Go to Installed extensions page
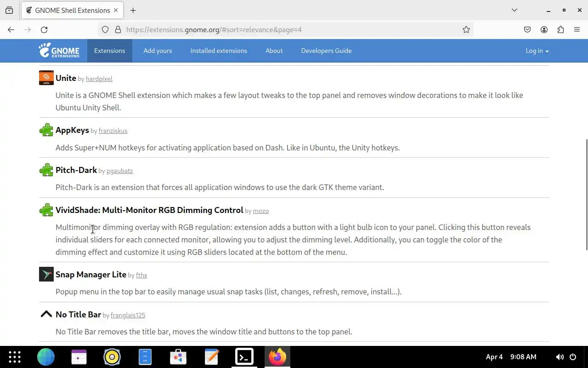588x368 pixels. [x=219, y=51]
